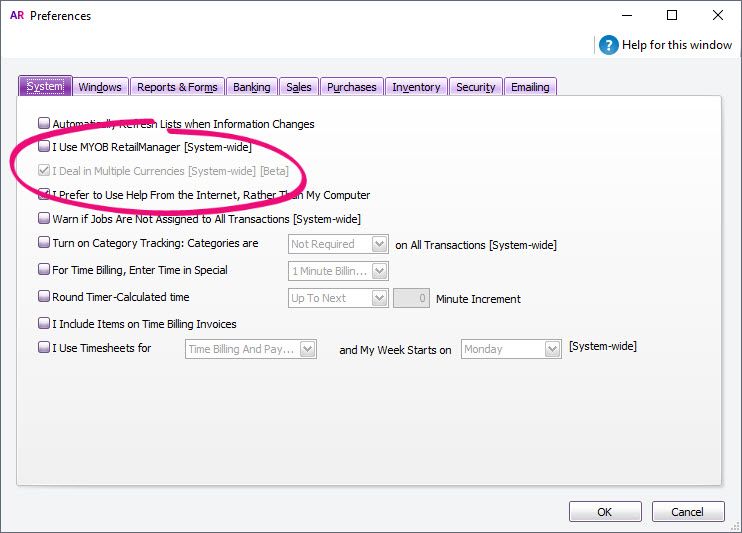
Task: Click the Minute Increment number field
Action: (412, 298)
